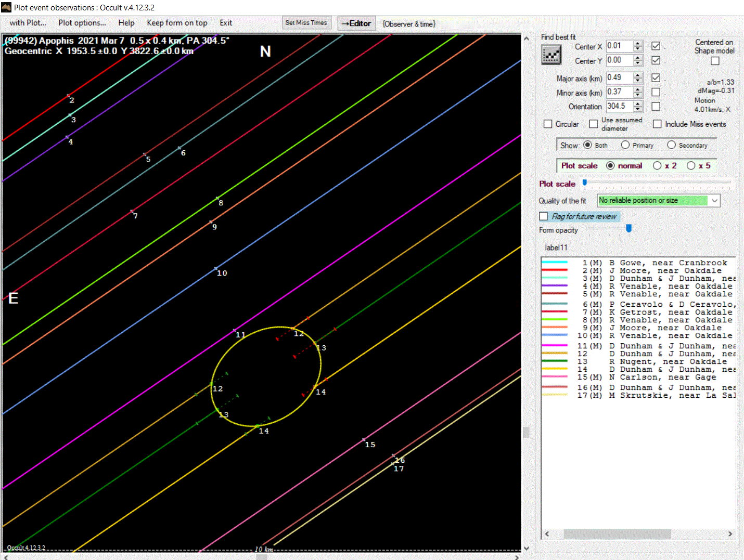Click the Find best fit graph icon
Image resolution: width=744 pixels, height=560 pixels.
point(551,54)
